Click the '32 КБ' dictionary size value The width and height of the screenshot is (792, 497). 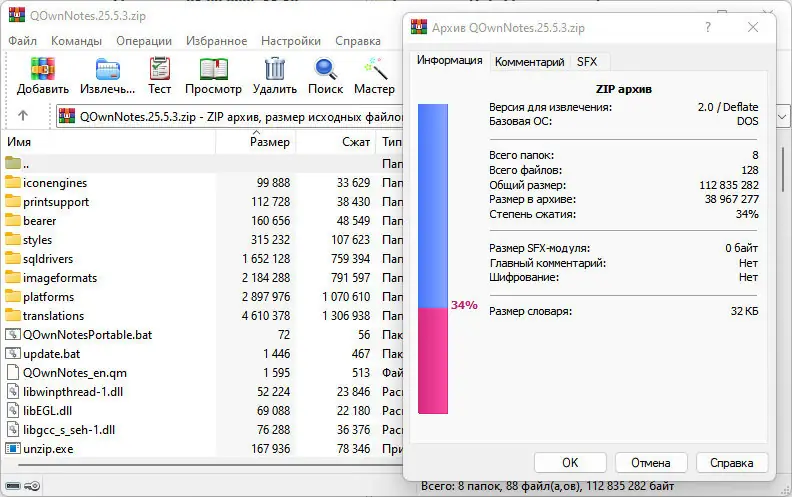[745, 311]
